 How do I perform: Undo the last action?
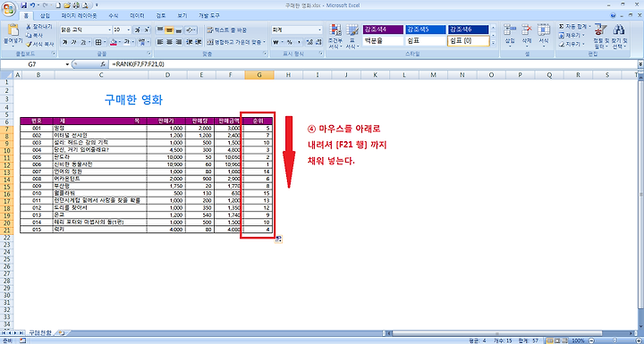(33, 5)
